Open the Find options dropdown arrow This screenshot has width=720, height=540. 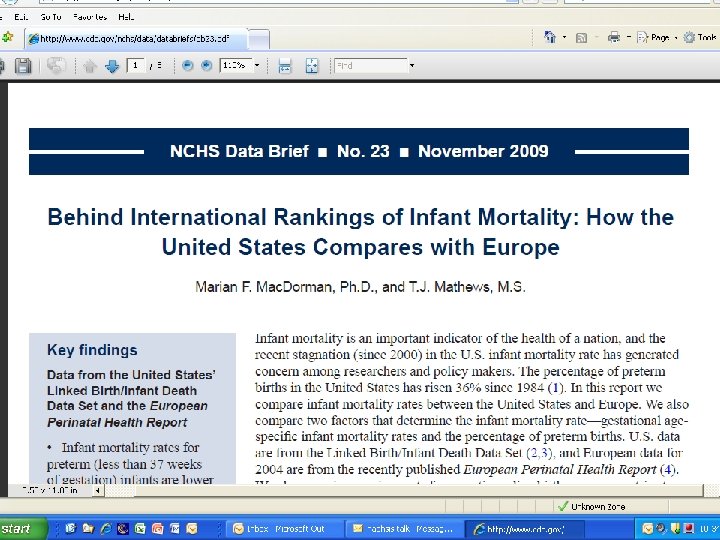pos(412,66)
